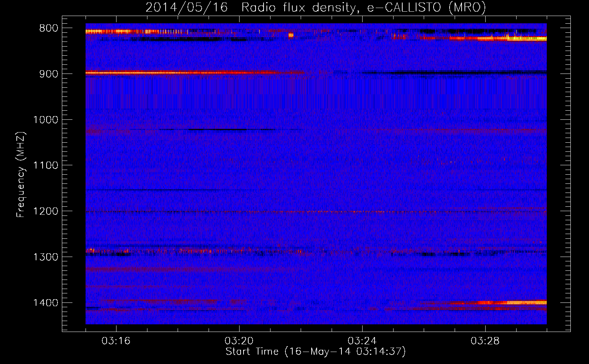Image resolution: width=589 pixels, height=364 pixels.
Task: Click the 1000 frequency tick label
Action: tap(46, 120)
